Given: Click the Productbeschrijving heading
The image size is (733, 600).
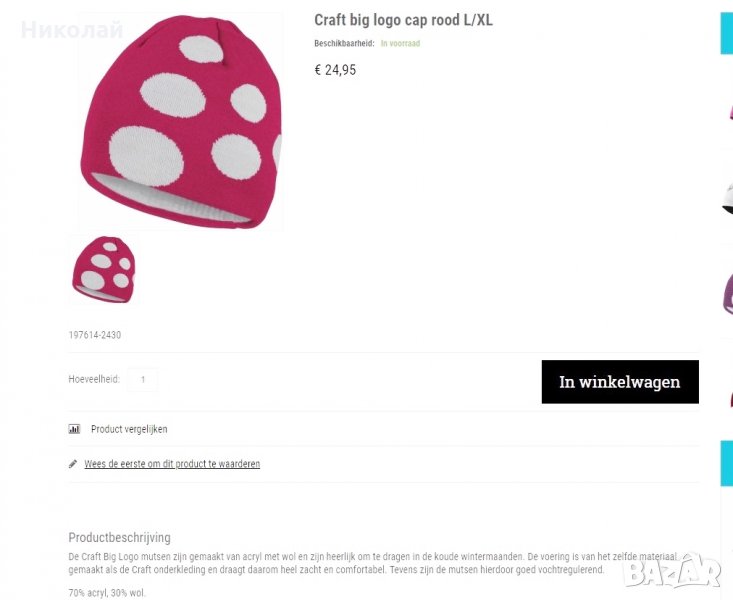Looking at the screenshot, I should [119, 537].
